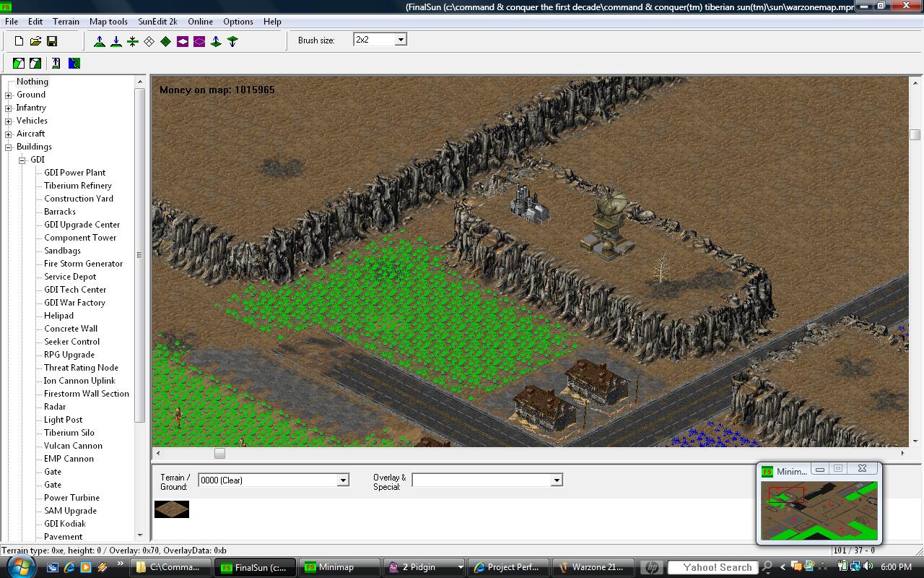Screen dimensions: 924x578
Task: Select GDI War Factory in the tree
Action: point(75,303)
